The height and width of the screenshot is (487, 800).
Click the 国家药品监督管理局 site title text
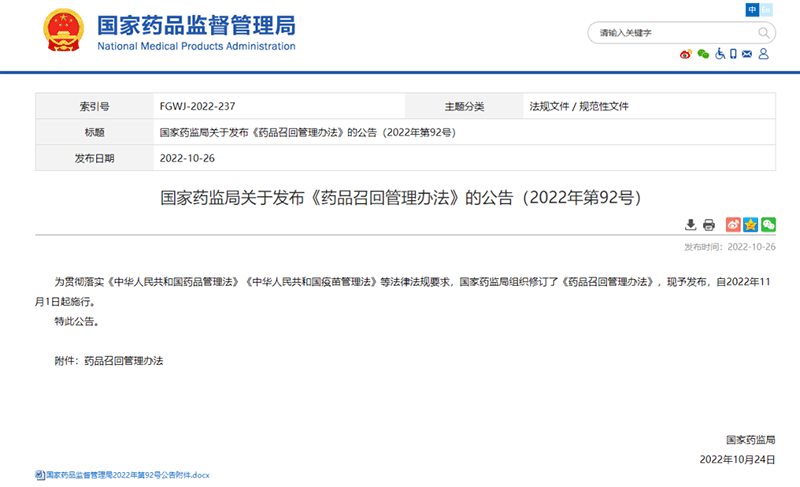[x=196, y=25]
